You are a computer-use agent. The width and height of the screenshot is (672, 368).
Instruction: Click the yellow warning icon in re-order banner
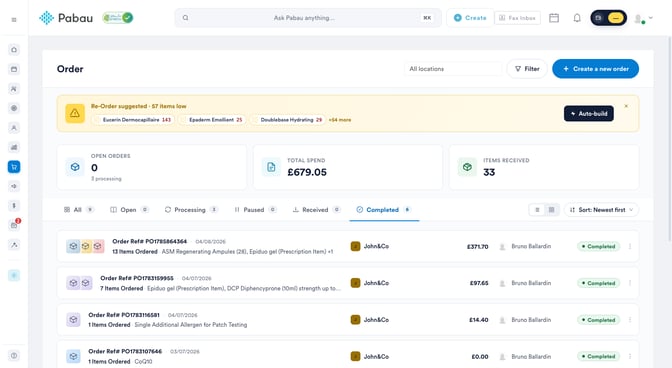coord(75,113)
